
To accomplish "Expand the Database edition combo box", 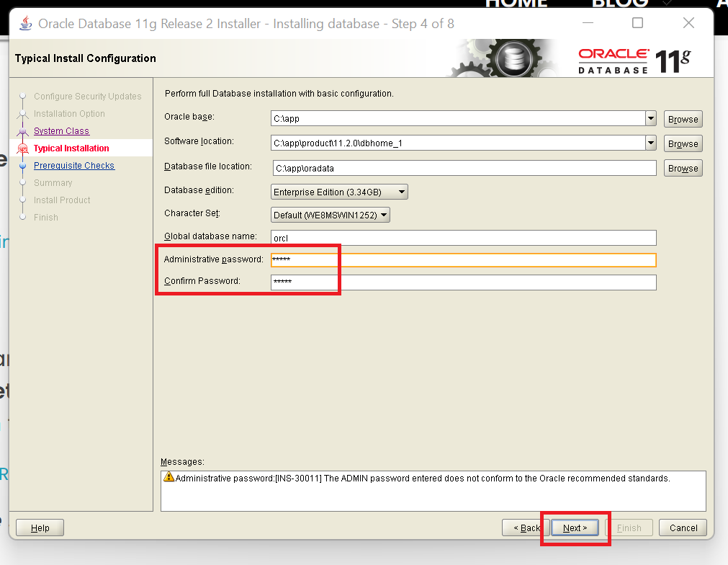I will [x=339, y=192].
